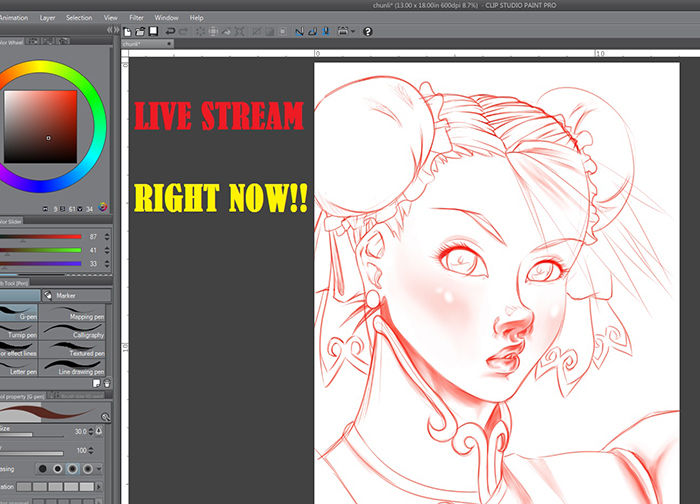Adjust opacity 100 stepper
700x504 pixels.
[91, 450]
